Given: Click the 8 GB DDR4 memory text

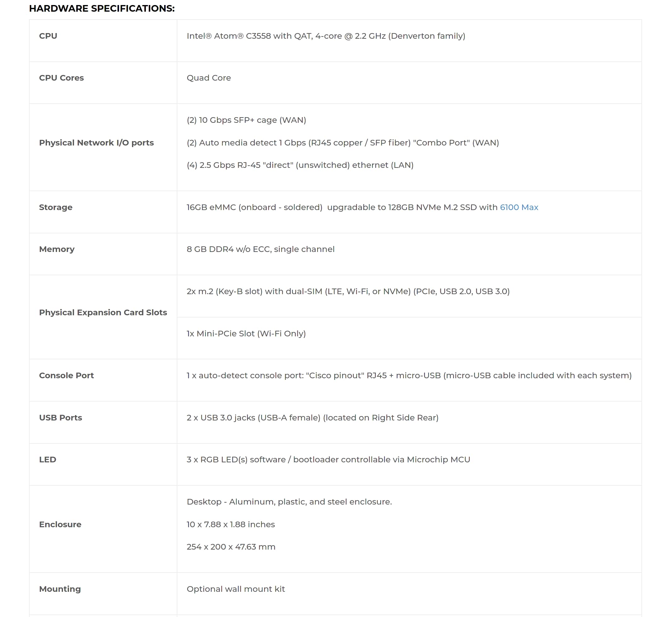Looking at the screenshot, I should coord(261,249).
